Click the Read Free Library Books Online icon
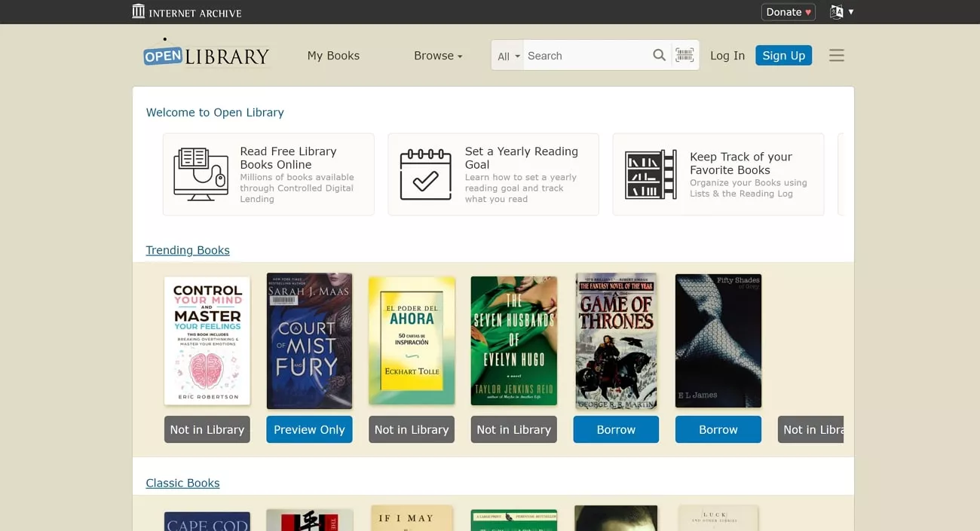This screenshot has height=531, width=980. tap(201, 174)
